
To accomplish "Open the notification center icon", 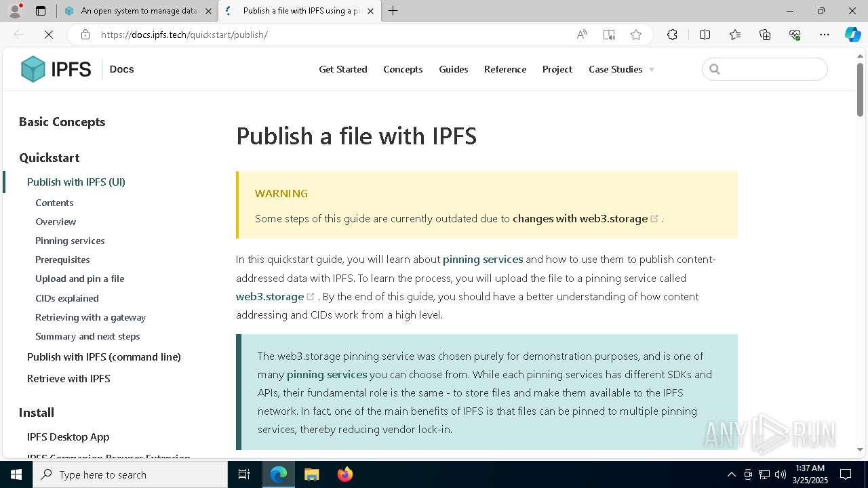I will tap(846, 474).
